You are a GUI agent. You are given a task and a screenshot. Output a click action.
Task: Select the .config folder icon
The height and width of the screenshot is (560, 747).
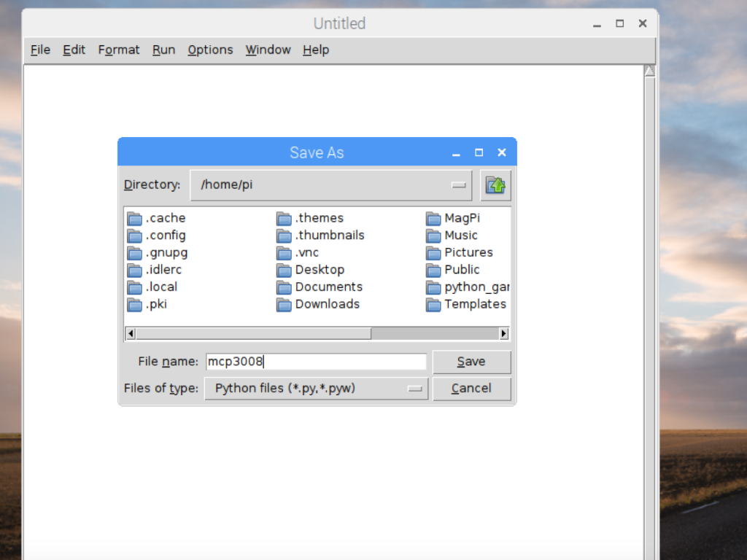[135, 236]
